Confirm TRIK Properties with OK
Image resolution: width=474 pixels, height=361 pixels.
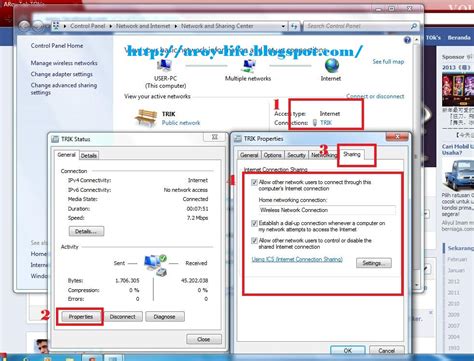(x=348, y=350)
